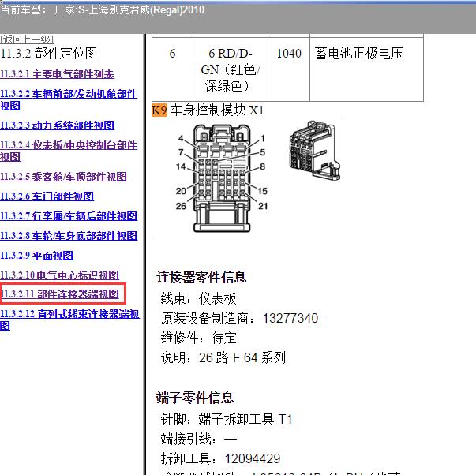Viewport: 476px width, 475px height.
Task: Open 11.3.2.7 行李厢/车辆后部件视图 link
Action: click(69, 215)
